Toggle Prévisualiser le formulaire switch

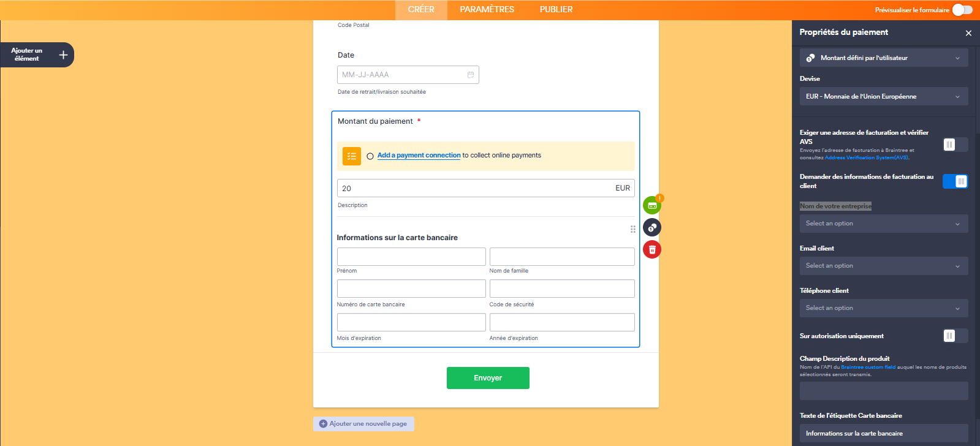962,10
